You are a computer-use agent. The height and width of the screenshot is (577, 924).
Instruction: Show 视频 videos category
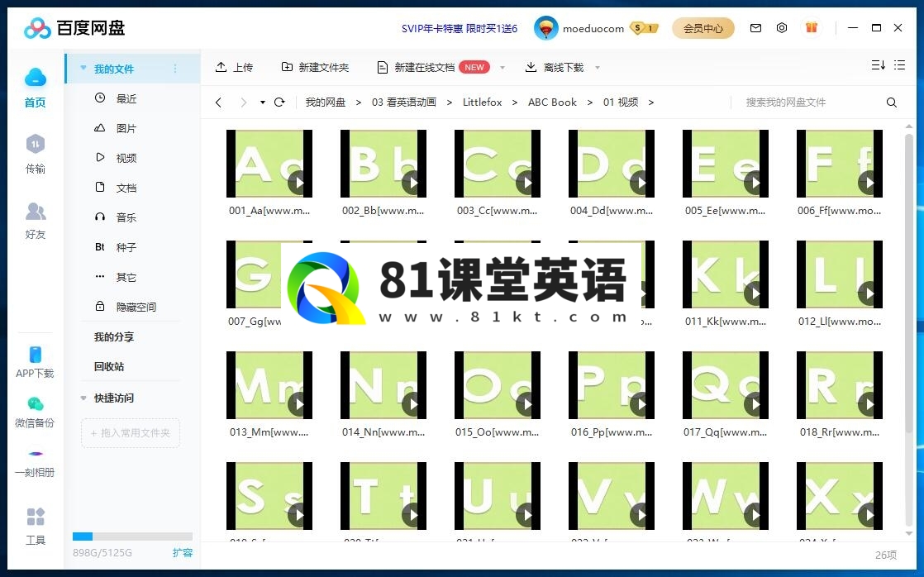[x=116, y=158]
